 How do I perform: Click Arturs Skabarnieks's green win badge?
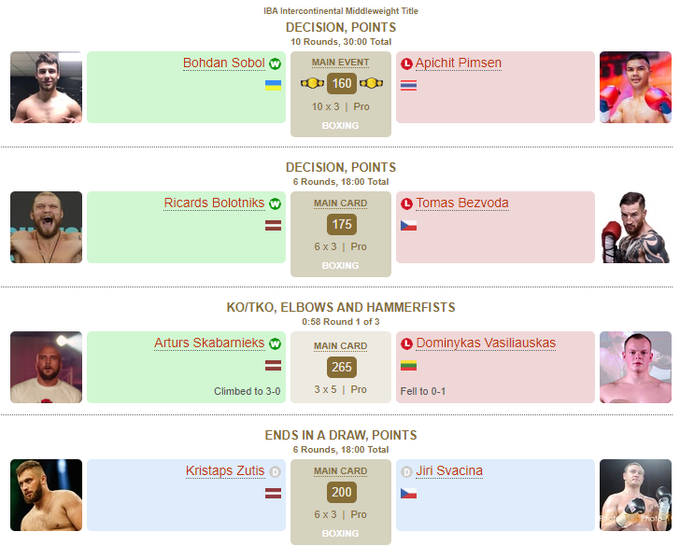(x=275, y=343)
